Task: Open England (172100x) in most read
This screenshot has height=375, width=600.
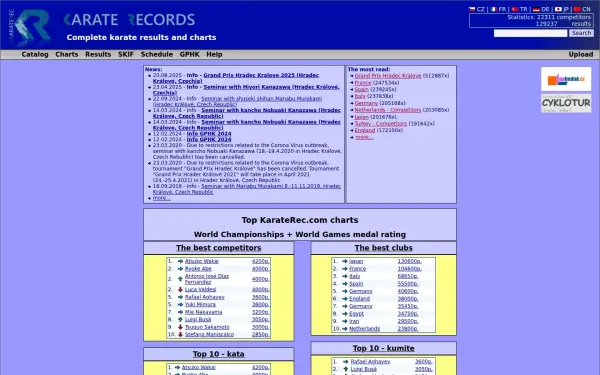Action: click(365, 130)
